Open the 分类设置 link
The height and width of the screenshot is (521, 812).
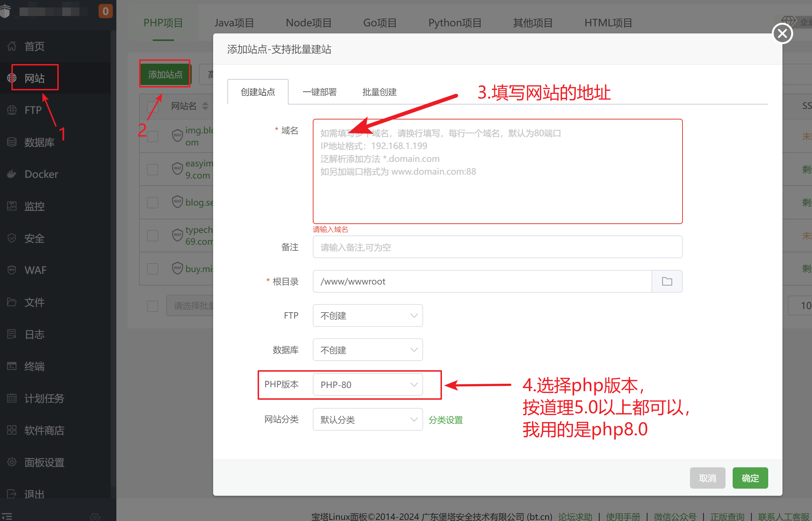click(x=445, y=420)
